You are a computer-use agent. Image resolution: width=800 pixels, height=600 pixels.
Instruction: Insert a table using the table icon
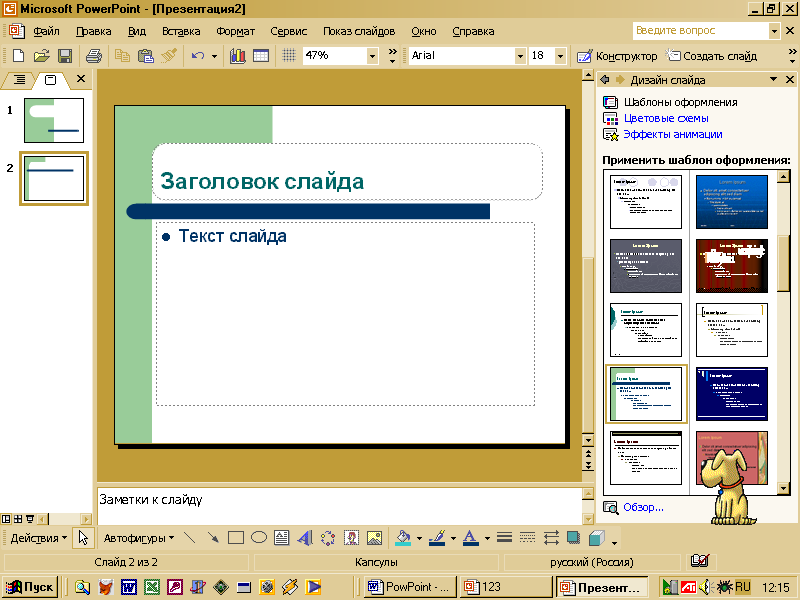261,56
